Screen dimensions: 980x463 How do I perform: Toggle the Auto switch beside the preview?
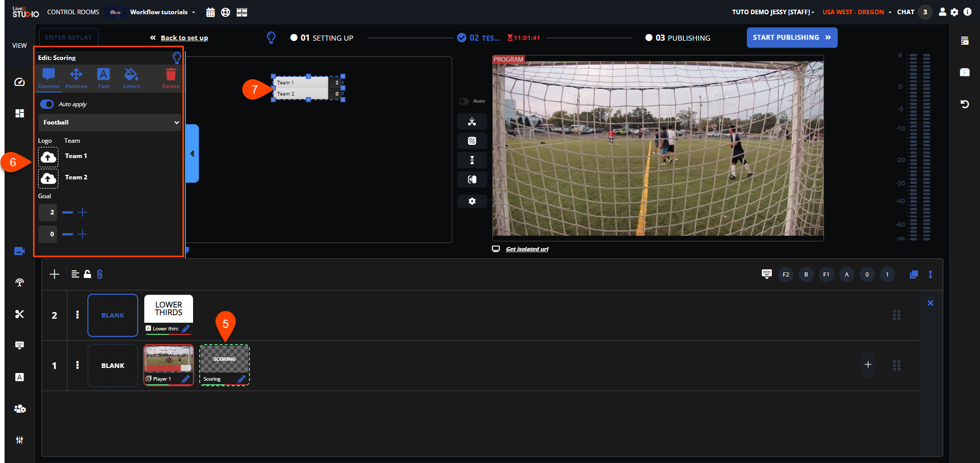(463, 101)
